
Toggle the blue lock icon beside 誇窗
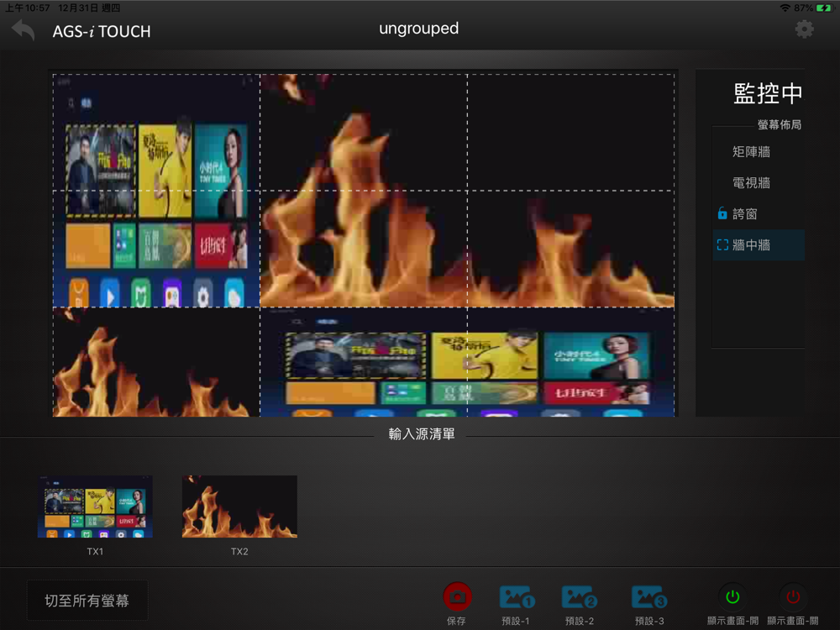tap(722, 213)
